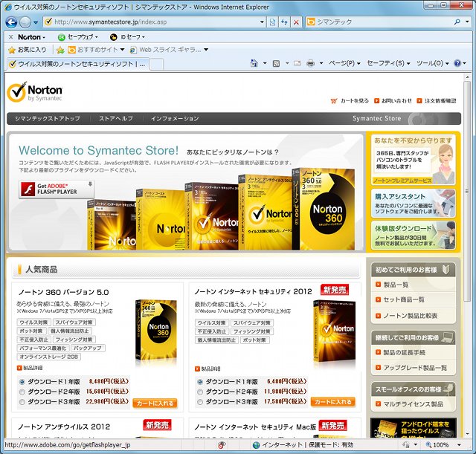Open the recent pages dropdown beside Forward
The width and height of the screenshot is (476, 454).
click(36, 22)
